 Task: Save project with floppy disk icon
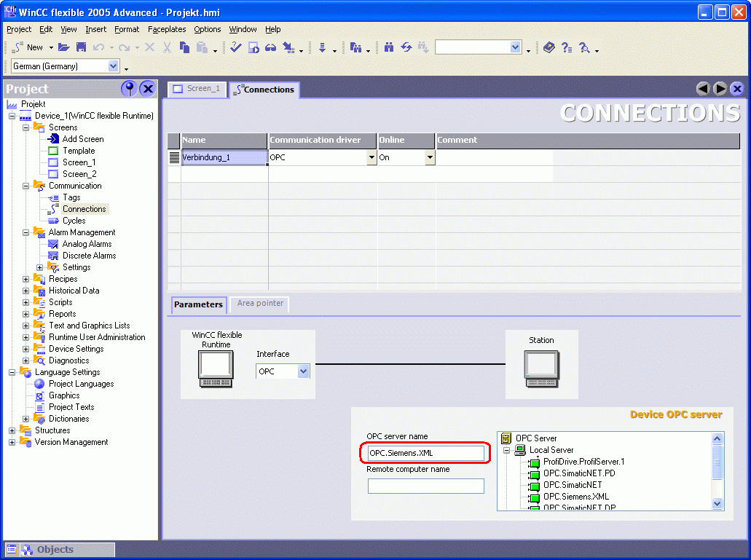[82, 47]
